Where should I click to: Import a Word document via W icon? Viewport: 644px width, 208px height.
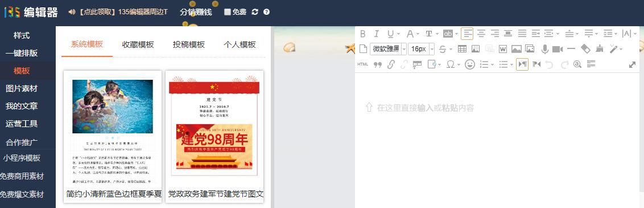pos(503,49)
